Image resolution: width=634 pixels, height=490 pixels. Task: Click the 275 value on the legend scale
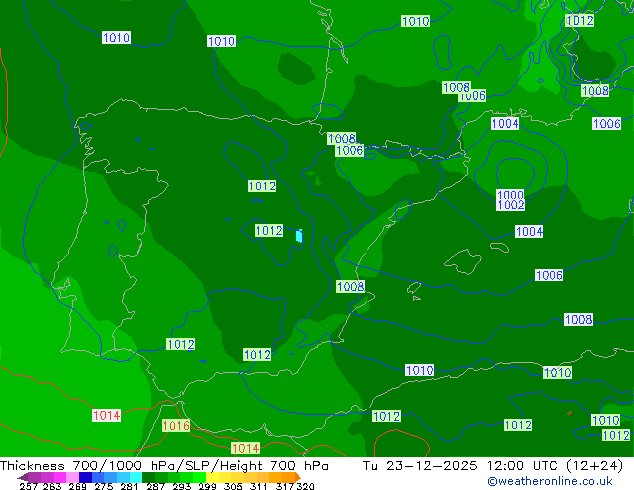coord(104,486)
